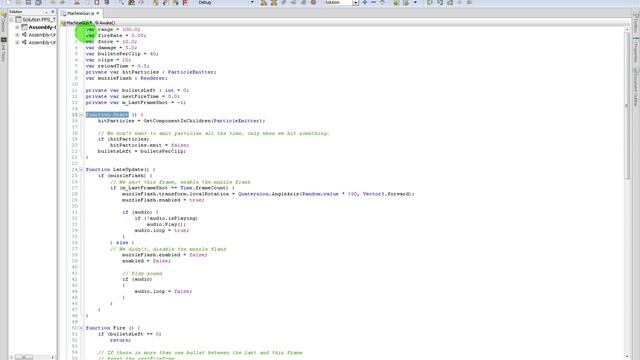Click the line 'if (bulletsLeft == 0)'
Viewport: 640px width, 360px height.
coord(129,334)
